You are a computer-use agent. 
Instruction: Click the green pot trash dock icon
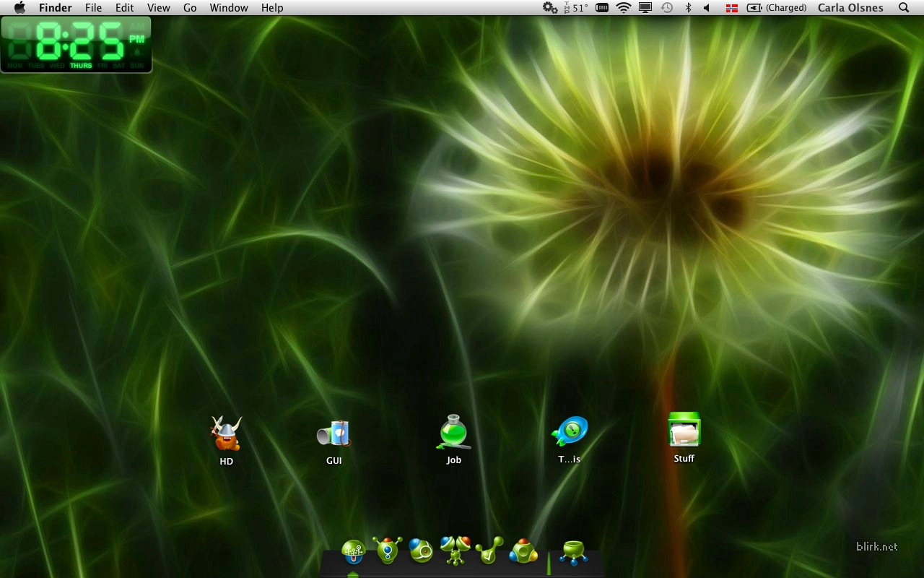point(574,553)
